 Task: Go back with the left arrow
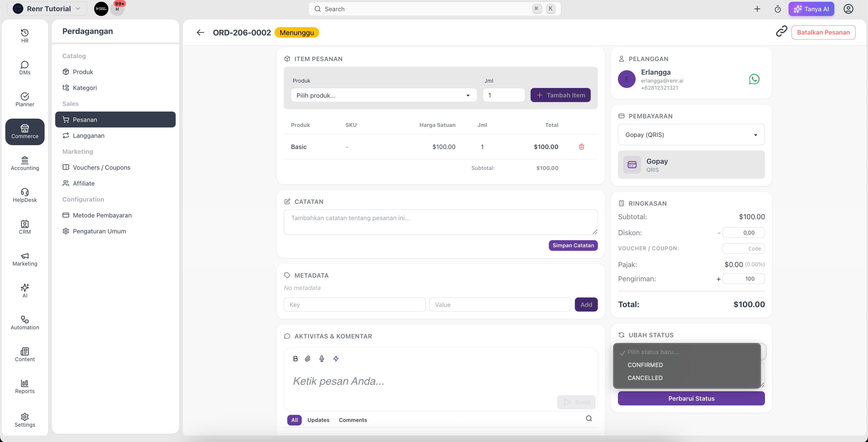pos(200,32)
